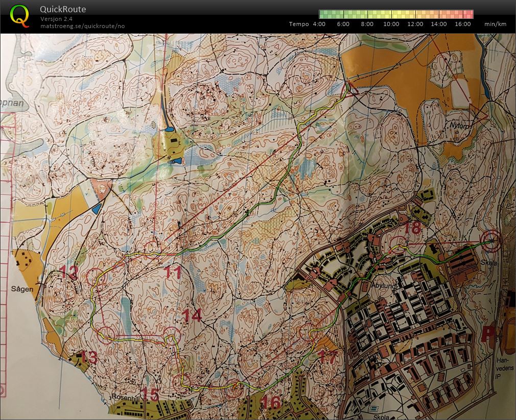This screenshot has width=516, height=420.
Task: Click the QuickRoute title text
Action: pos(63,9)
